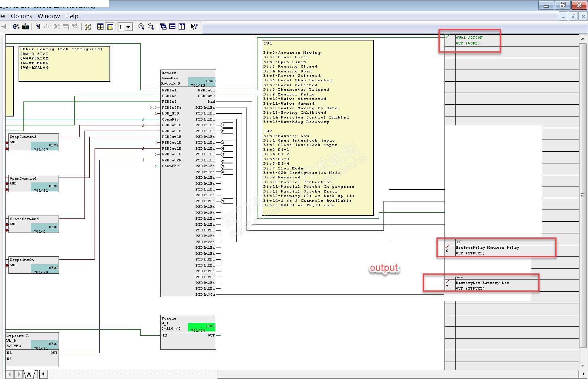Open the Options menu
This screenshot has height=379, width=588.
pyautogui.click(x=21, y=16)
